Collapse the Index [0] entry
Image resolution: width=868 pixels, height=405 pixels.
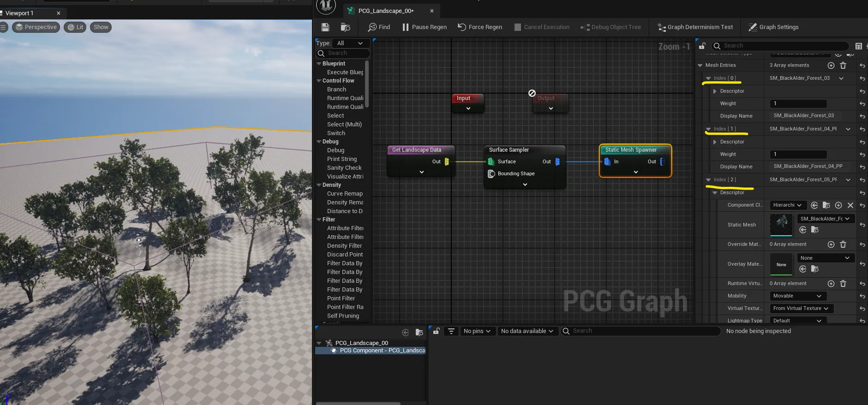(708, 78)
